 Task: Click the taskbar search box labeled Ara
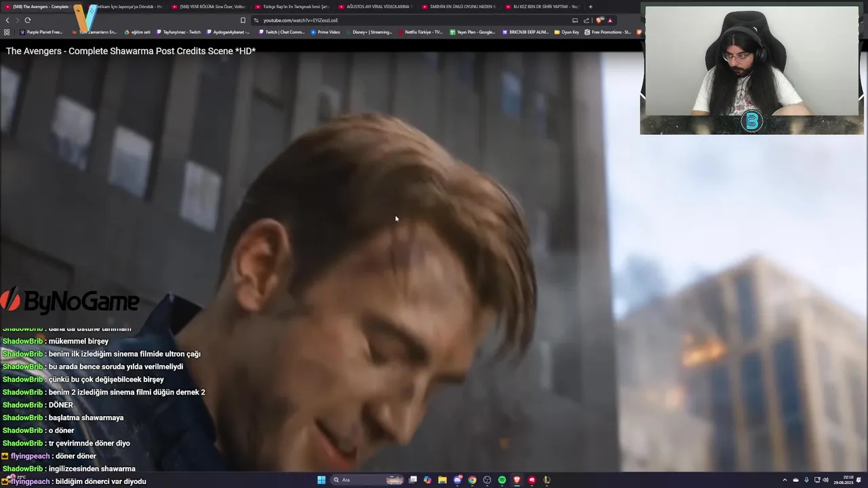point(367,480)
